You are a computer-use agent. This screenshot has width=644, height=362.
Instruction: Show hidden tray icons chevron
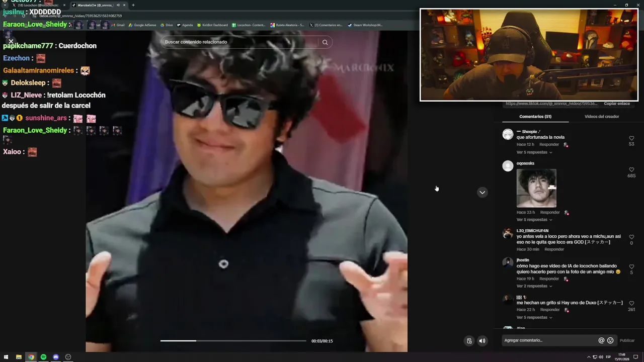coord(589,357)
